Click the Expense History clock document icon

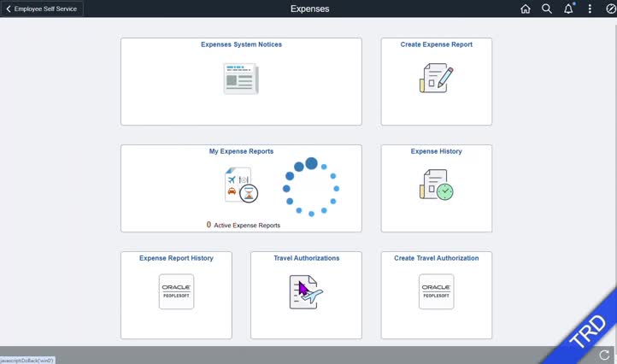pos(436,185)
